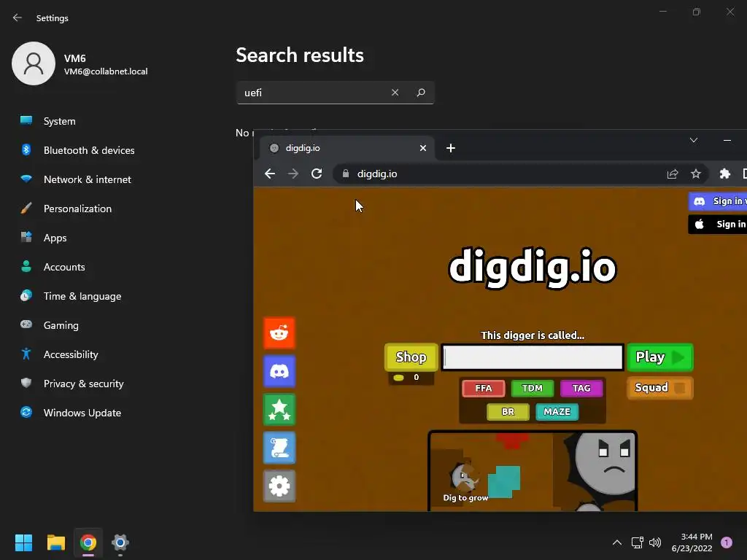Sign in with Apple button

click(718, 225)
